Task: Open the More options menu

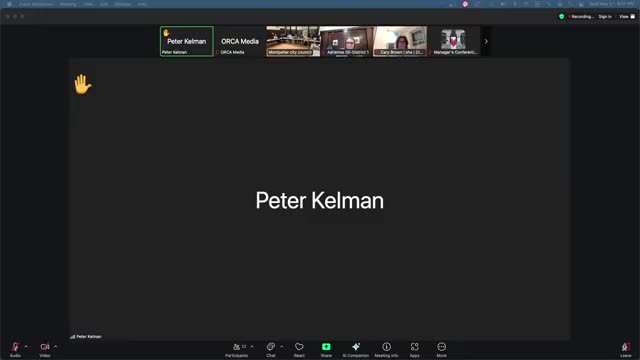Action: pyautogui.click(x=441, y=350)
